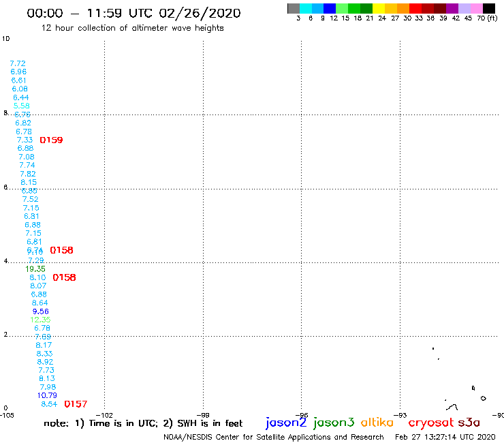Pick the purple swatch in the legend
This screenshot has height=443, width=504.
point(452,8)
